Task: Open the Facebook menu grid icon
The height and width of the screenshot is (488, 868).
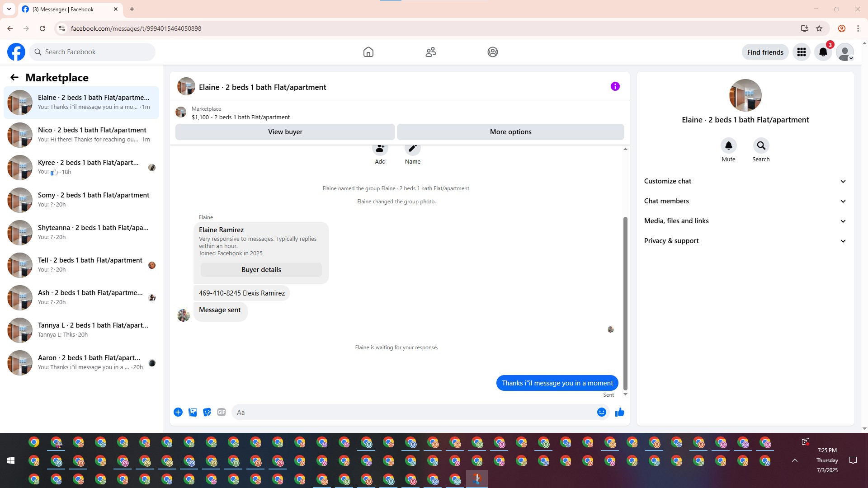Action: [801, 52]
